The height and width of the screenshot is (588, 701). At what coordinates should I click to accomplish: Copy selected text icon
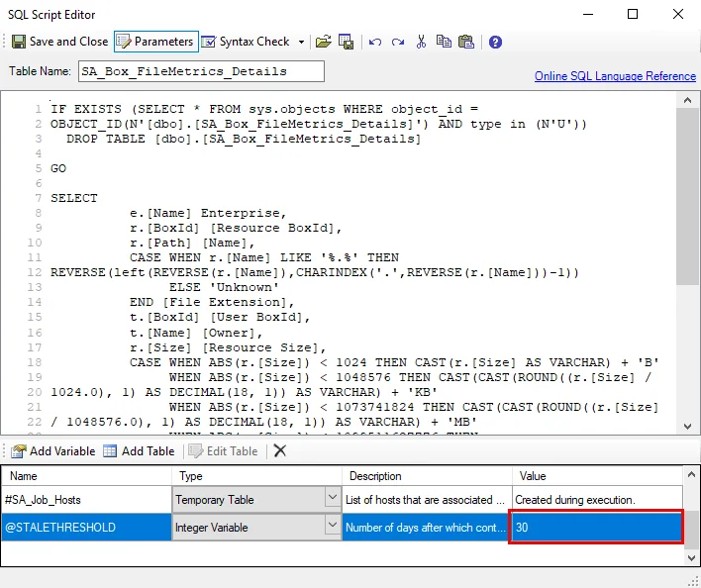(x=444, y=42)
